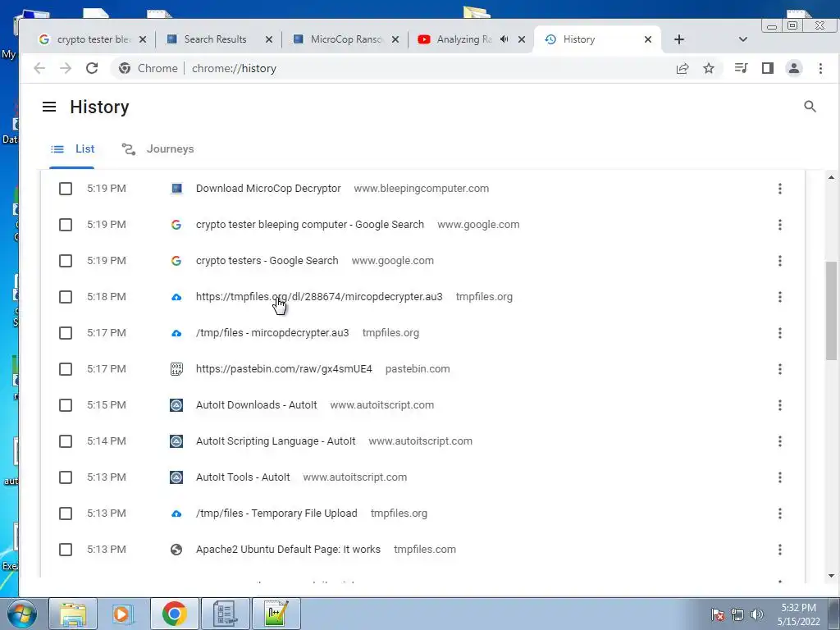The width and height of the screenshot is (840, 630).
Task: Open the tmpfiles.org mircopdecrypter.au3 download link
Action: tap(319, 297)
